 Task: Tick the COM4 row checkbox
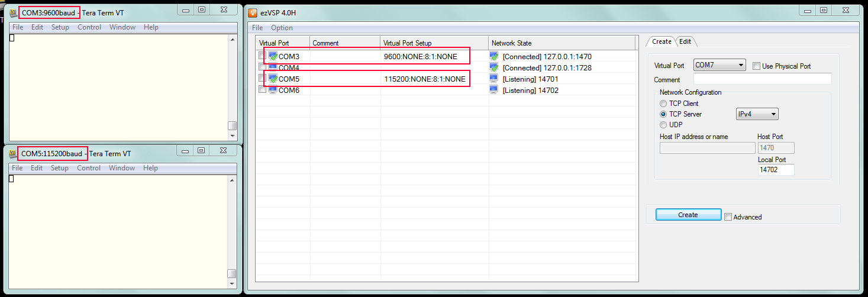(262, 67)
